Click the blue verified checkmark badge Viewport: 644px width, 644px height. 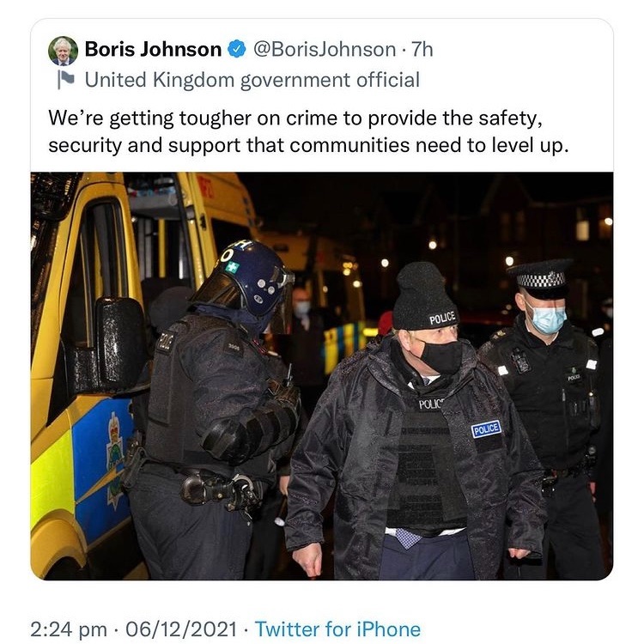click(x=237, y=49)
